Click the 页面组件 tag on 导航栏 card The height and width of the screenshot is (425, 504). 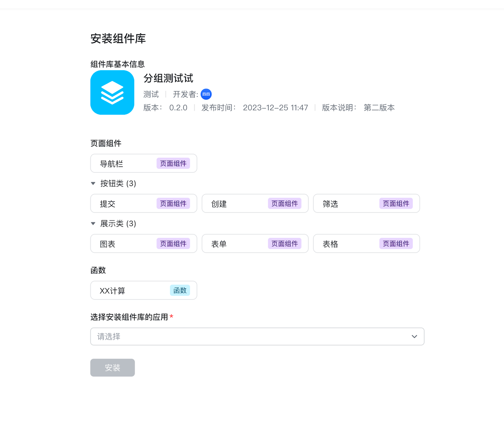point(173,163)
